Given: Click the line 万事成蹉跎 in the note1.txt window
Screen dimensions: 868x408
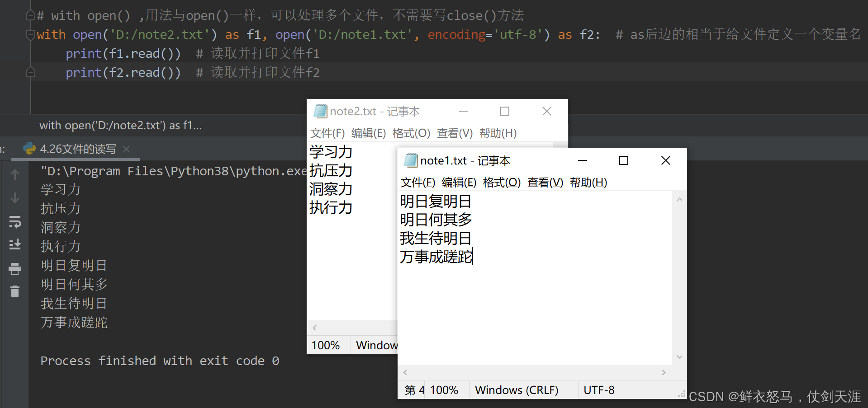Looking at the screenshot, I should click(436, 257).
